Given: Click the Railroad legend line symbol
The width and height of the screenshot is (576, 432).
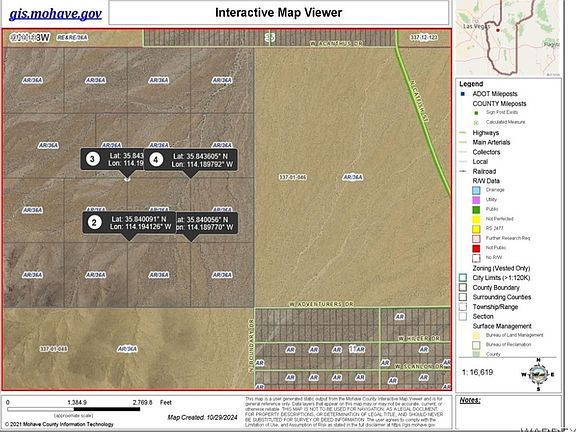Looking at the screenshot, I should click(x=463, y=171).
